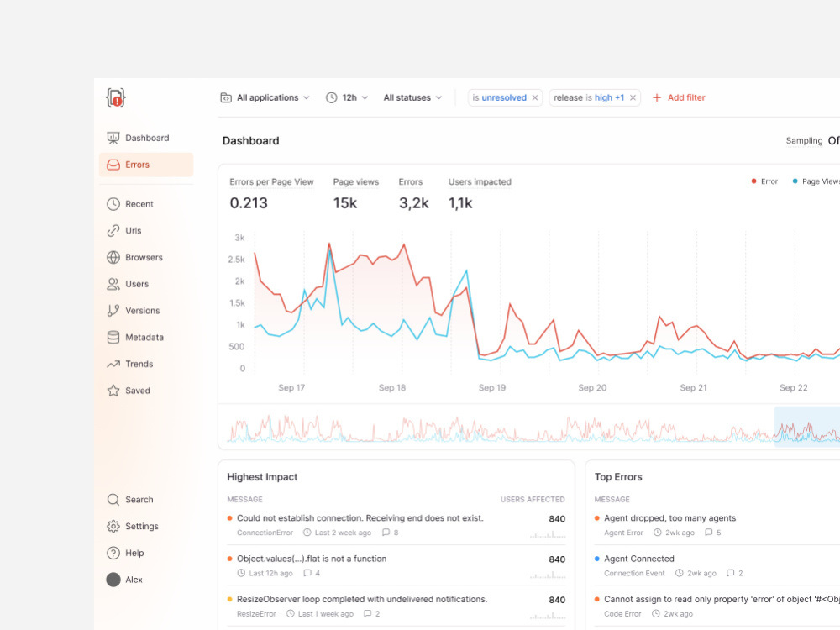Viewport: 840px width, 630px height.
Task: Click the Errors 3,2k metric
Action: 413,193
